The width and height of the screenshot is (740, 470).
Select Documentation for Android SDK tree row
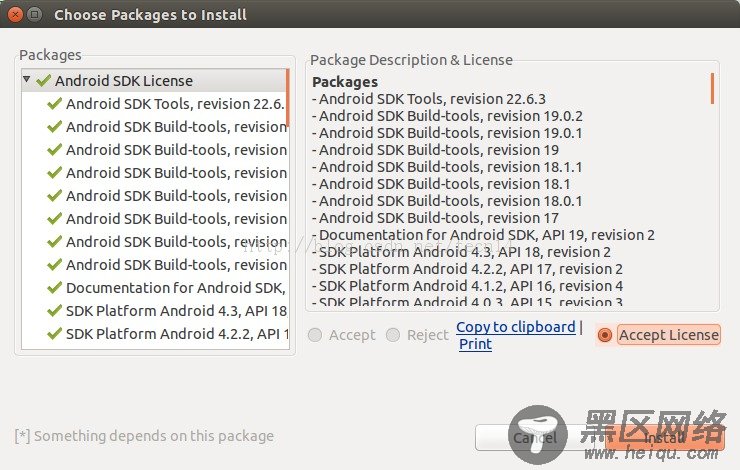176,288
